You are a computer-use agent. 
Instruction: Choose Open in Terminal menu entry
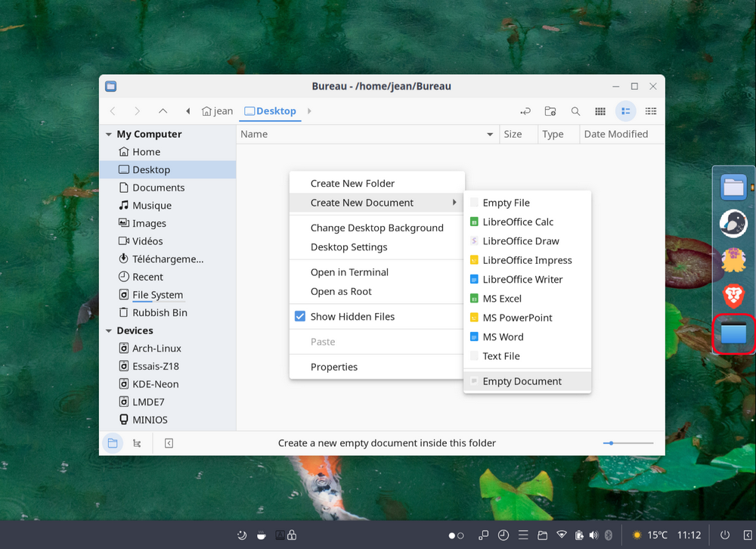click(349, 272)
